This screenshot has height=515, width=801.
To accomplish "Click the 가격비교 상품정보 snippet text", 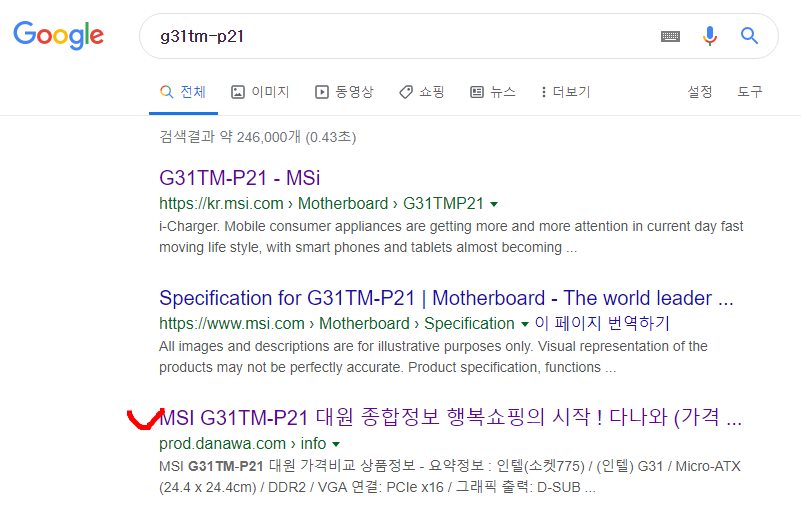I will 450,477.
